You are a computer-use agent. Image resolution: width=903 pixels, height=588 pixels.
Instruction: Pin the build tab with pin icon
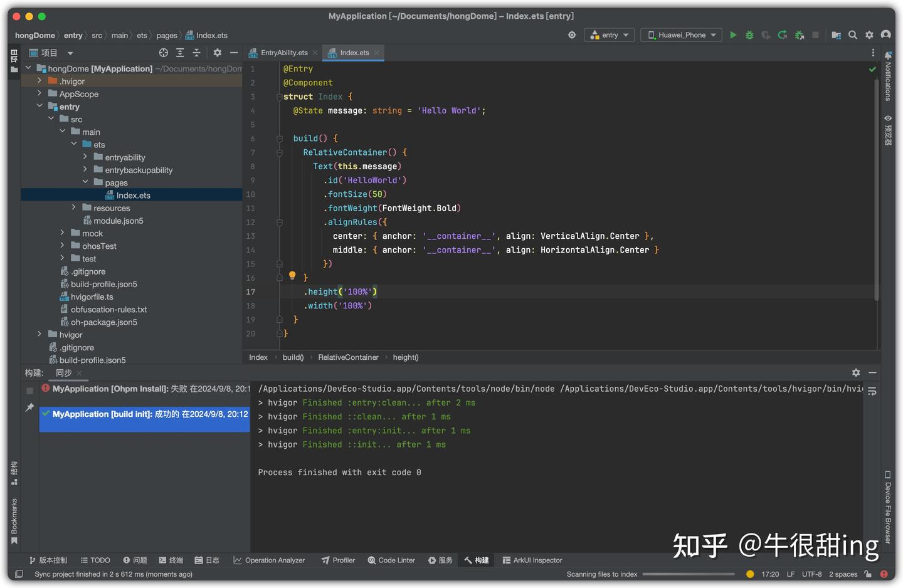pos(29,407)
